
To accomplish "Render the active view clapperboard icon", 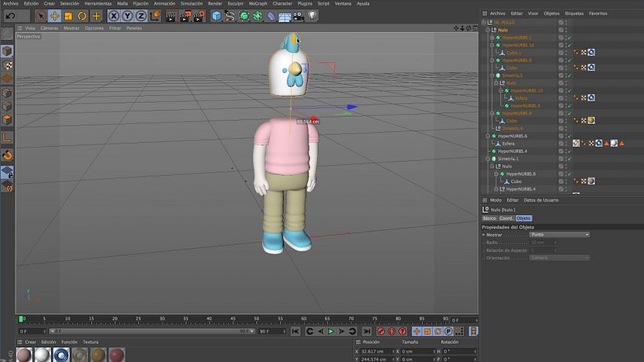I will (x=171, y=16).
